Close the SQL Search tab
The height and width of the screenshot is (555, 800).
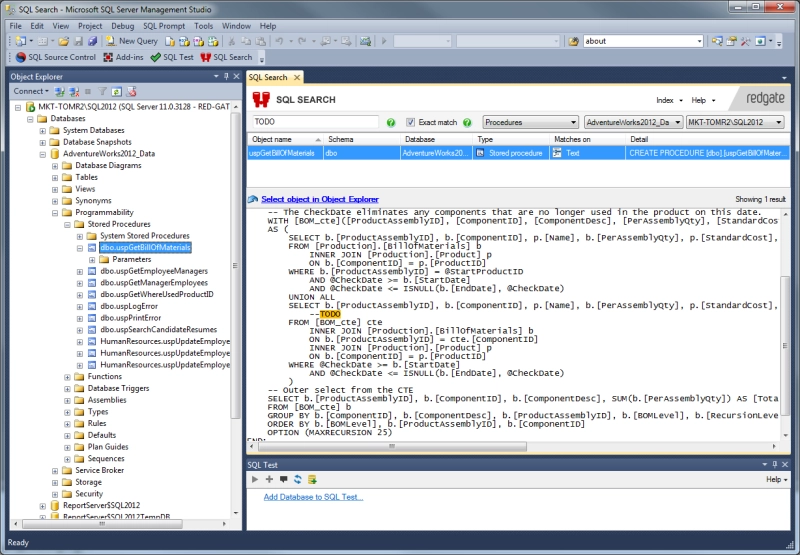(296, 77)
